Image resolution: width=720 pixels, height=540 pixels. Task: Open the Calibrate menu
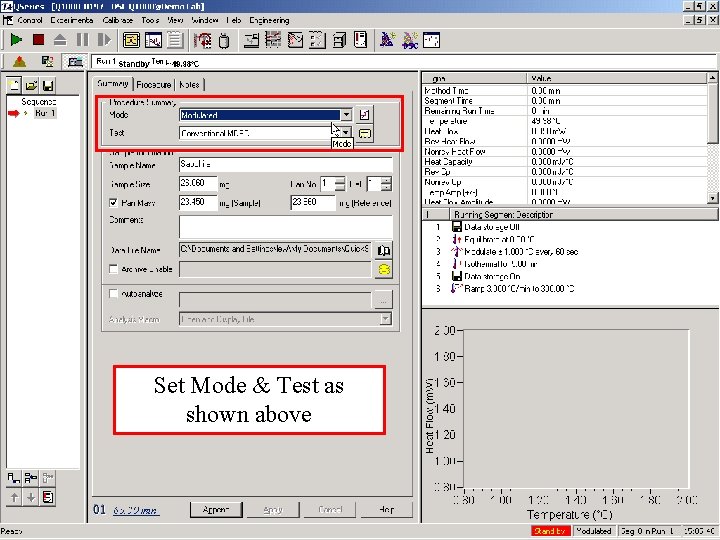tap(118, 20)
